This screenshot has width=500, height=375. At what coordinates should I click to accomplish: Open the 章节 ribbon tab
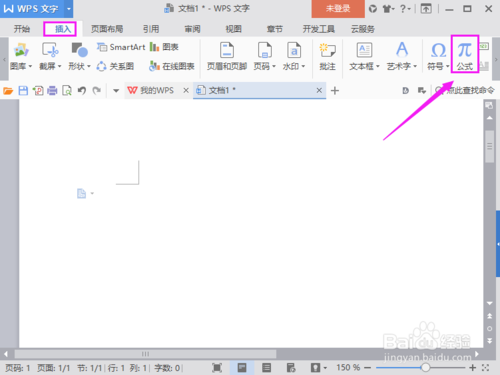pos(275,29)
